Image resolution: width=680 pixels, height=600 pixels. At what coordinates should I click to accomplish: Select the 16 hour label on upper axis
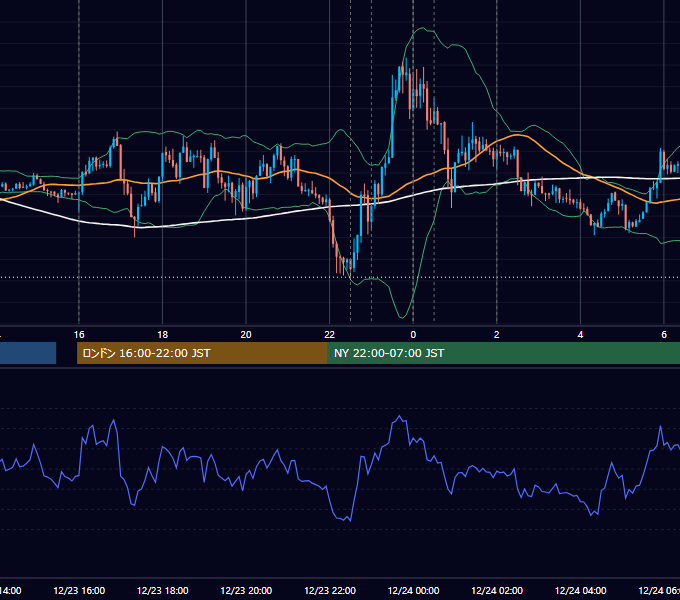[x=79, y=335]
